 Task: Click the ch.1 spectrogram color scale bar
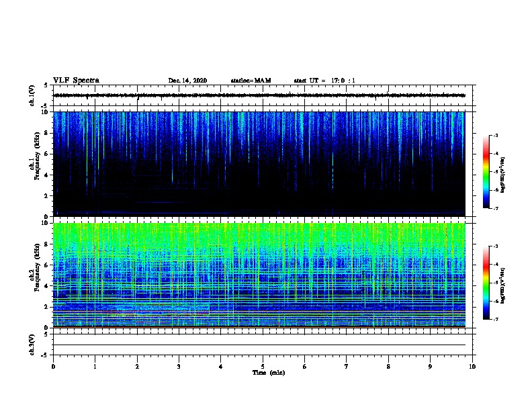tap(486, 172)
